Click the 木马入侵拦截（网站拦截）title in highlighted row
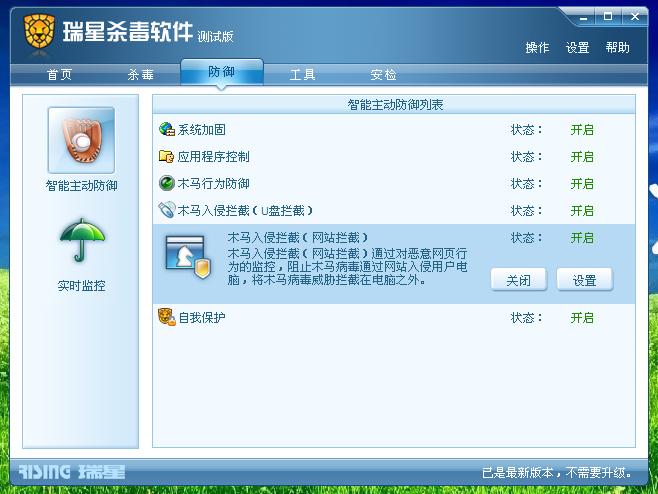This screenshot has height=494, width=658. click(298, 238)
